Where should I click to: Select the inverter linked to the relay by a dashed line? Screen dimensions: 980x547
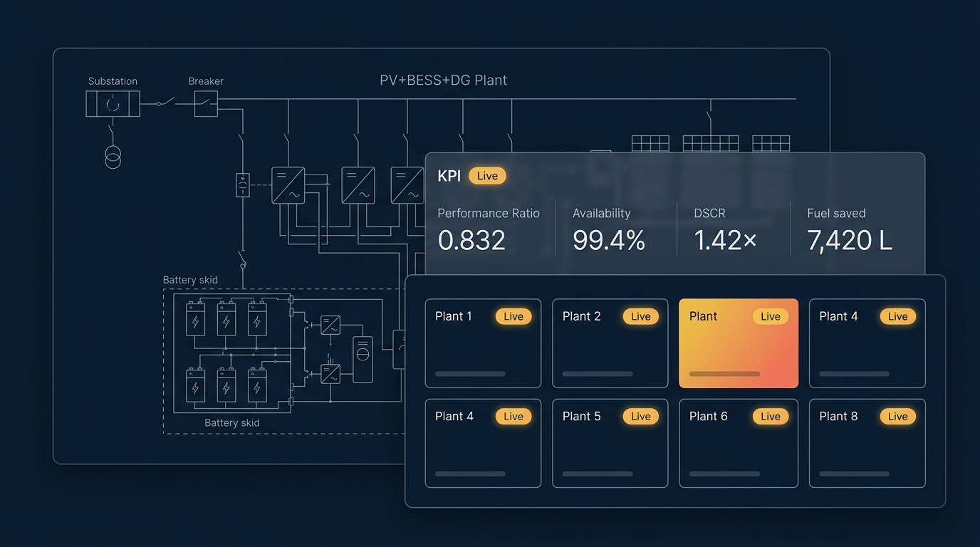click(x=288, y=185)
